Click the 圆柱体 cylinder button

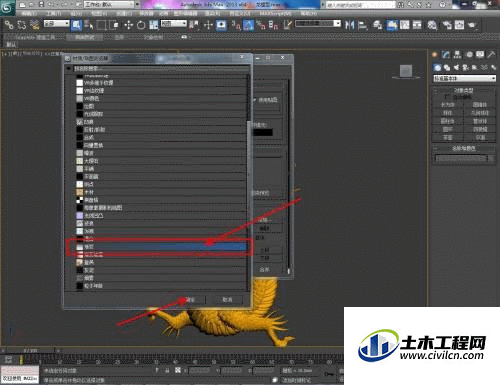(448, 121)
